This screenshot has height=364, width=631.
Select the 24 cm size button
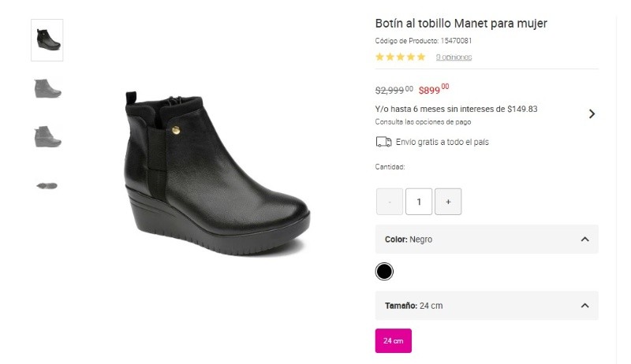tap(393, 341)
